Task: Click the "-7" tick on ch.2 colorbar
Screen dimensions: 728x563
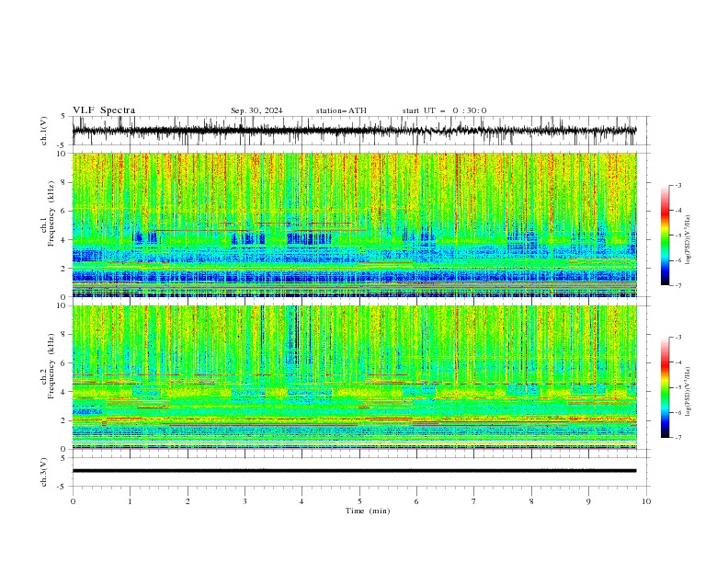Action: click(x=678, y=438)
